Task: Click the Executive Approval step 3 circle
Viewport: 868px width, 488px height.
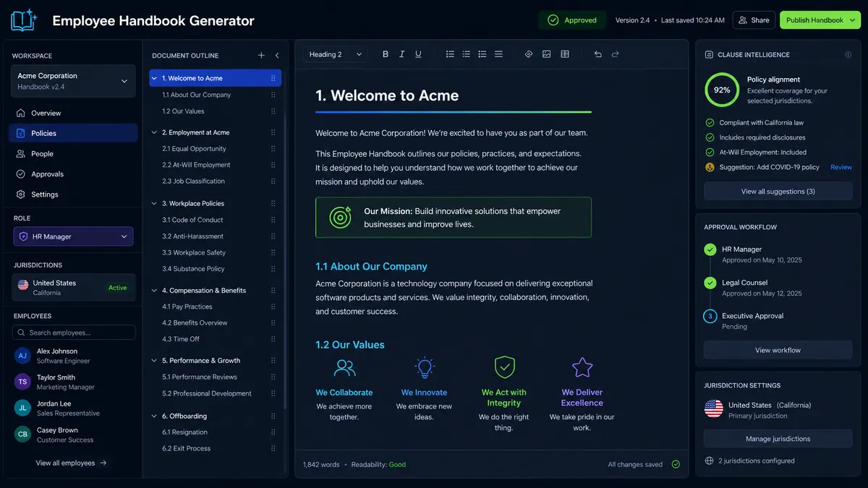Action: coord(710,316)
